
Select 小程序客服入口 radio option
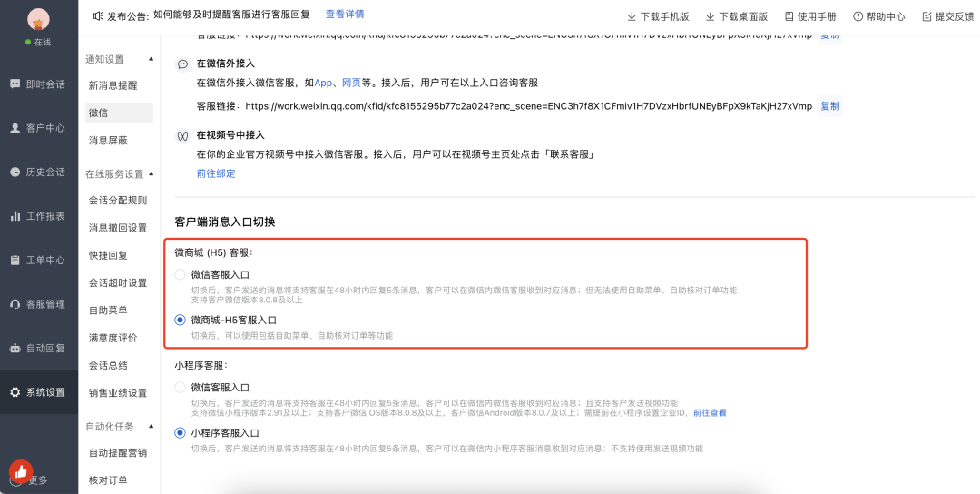tap(180, 433)
